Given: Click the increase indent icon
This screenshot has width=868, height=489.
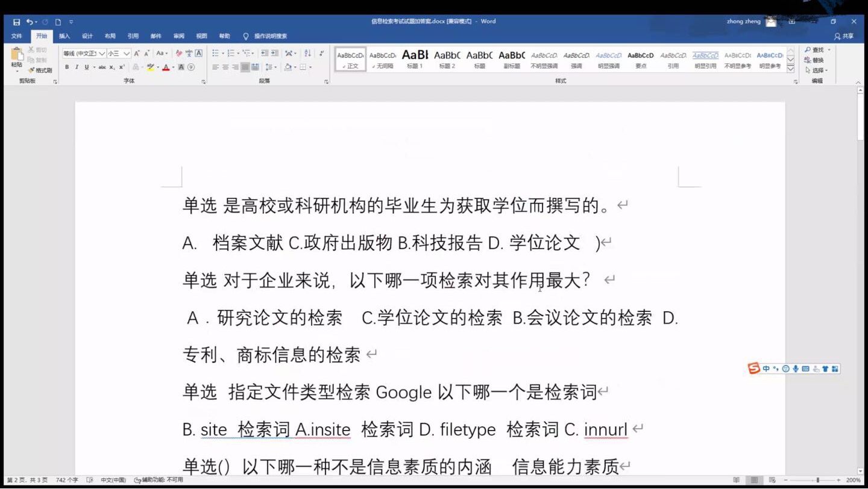Looking at the screenshot, I should click(274, 54).
